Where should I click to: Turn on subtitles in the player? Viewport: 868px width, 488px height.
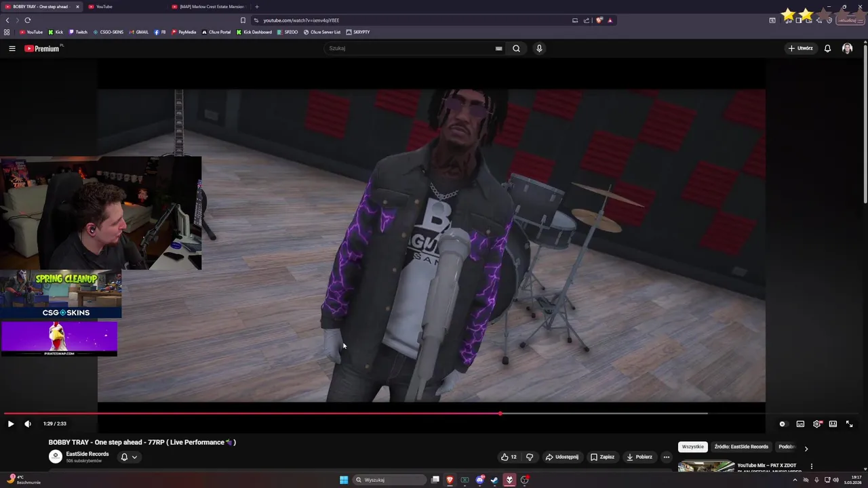tap(800, 424)
